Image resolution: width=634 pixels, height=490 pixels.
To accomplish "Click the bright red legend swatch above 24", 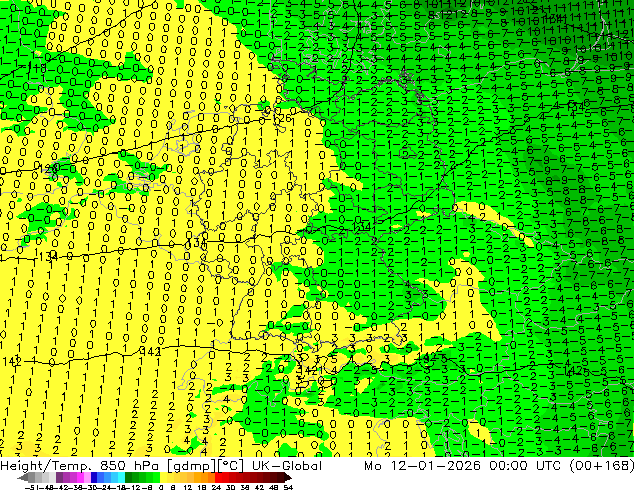I will pyautogui.click(x=218, y=478).
